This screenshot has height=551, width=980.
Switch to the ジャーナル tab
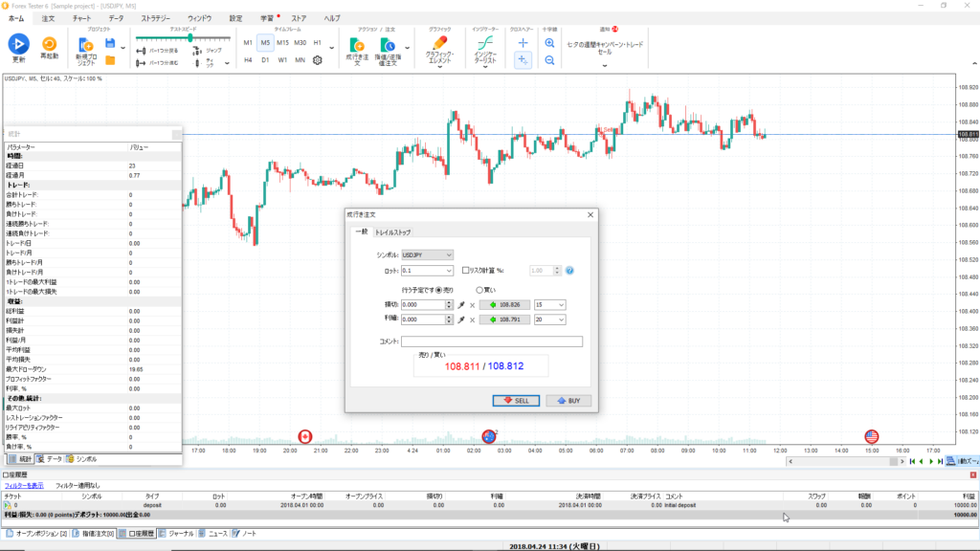coord(177,534)
